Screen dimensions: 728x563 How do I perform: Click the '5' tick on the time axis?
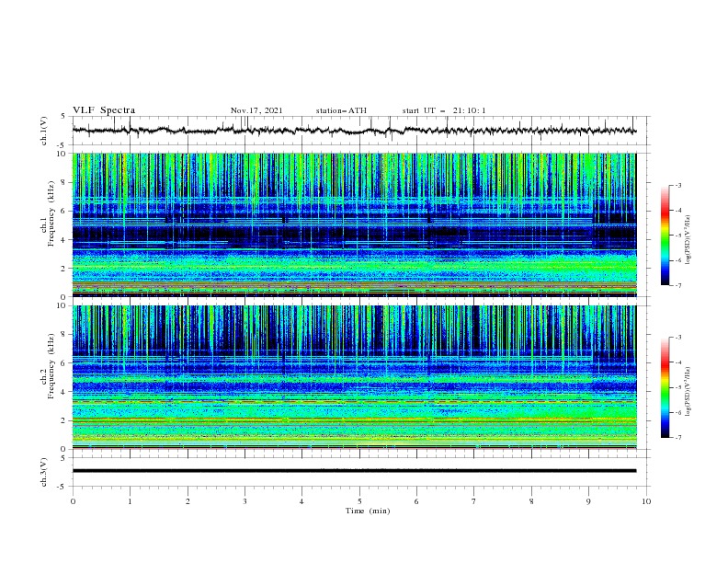[359, 501]
